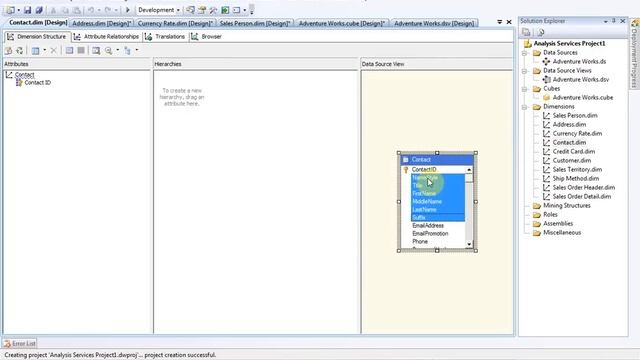The height and width of the screenshot is (360, 640).
Task: Click the Solution Explorer Show All Files icon
Action: tap(541, 32)
